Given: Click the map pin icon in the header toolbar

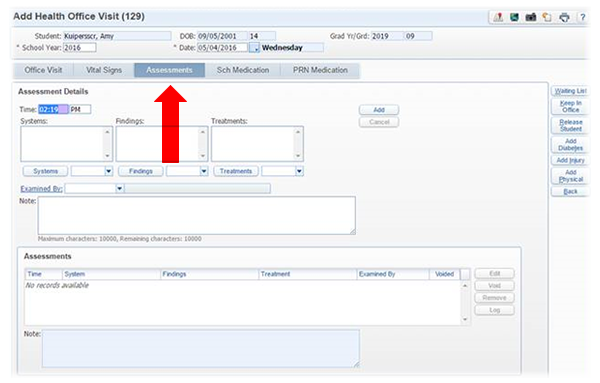Looking at the screenshot, I should [498, 17].
